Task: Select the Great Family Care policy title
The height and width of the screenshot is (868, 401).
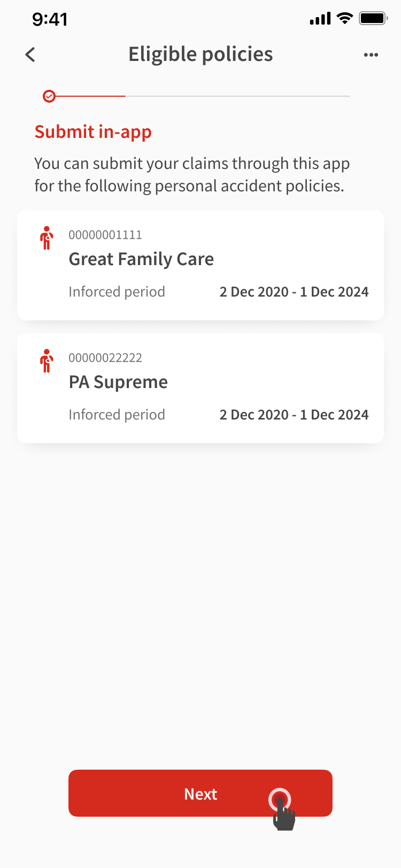Action: tap(141, 259)
